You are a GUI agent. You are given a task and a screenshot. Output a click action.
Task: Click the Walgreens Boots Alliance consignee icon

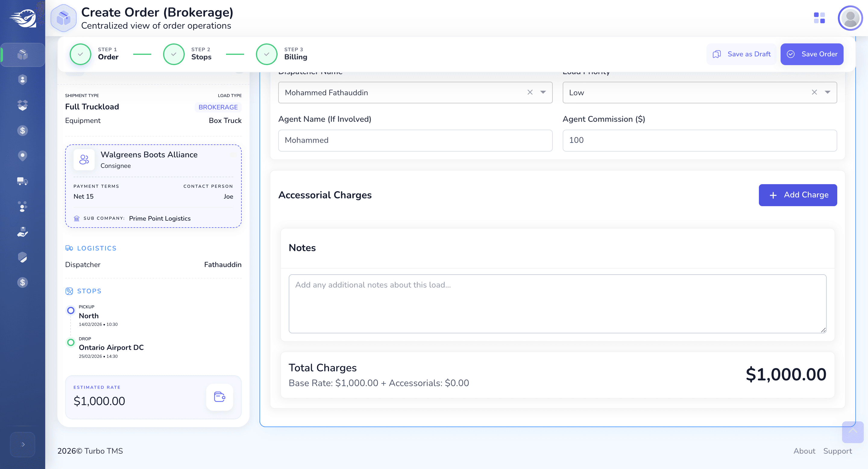[x=84, y=160]
